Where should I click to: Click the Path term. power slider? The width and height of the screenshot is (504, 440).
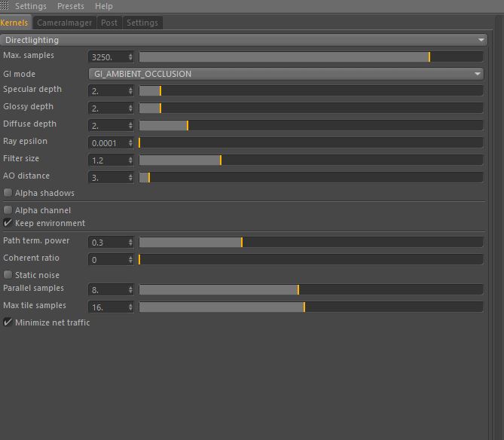311,243
